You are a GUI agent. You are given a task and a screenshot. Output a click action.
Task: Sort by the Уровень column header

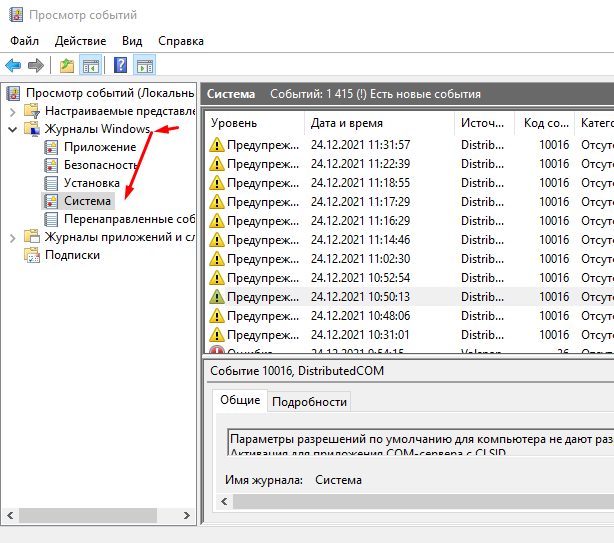point(255,123)
